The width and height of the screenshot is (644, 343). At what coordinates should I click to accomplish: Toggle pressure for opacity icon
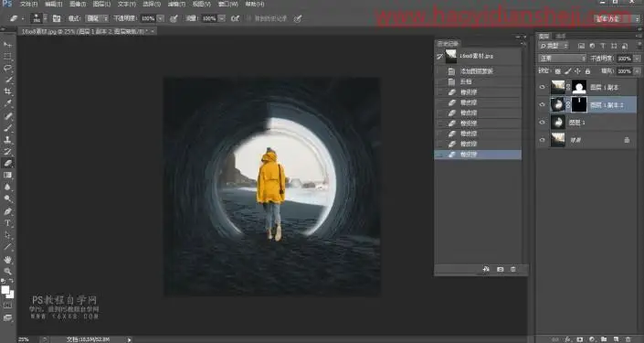pos(174,18)
